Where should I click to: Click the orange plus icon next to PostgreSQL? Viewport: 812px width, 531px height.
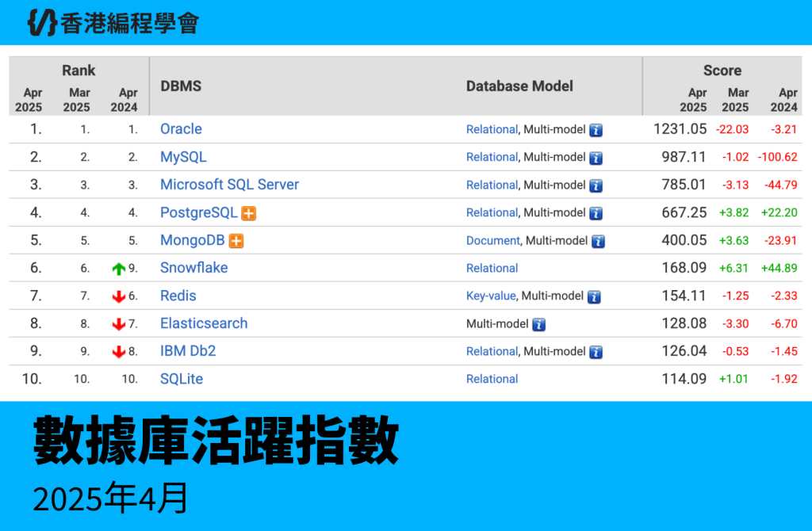248,213
